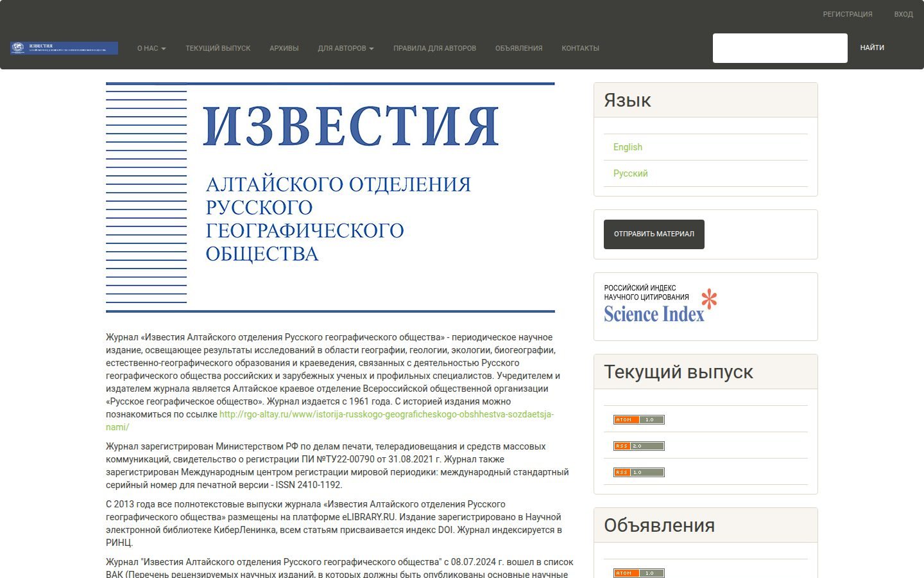Viewport: 924px width, 578px height.
Task: Open the КОНТАКТЫ menu item
Action: click(581, 48)
